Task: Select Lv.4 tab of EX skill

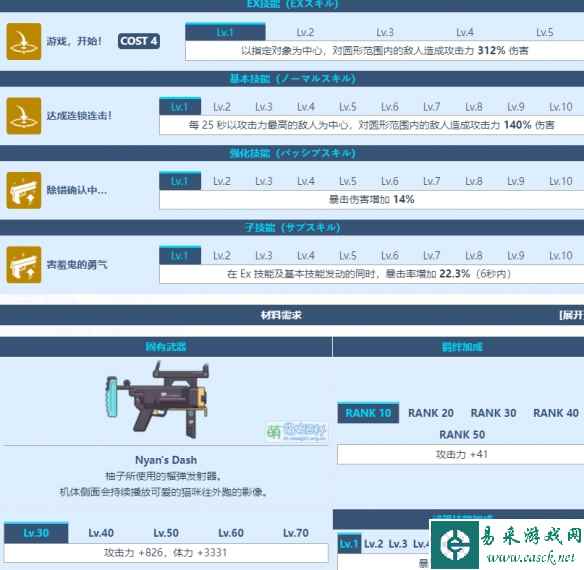Action: point(465,32)
